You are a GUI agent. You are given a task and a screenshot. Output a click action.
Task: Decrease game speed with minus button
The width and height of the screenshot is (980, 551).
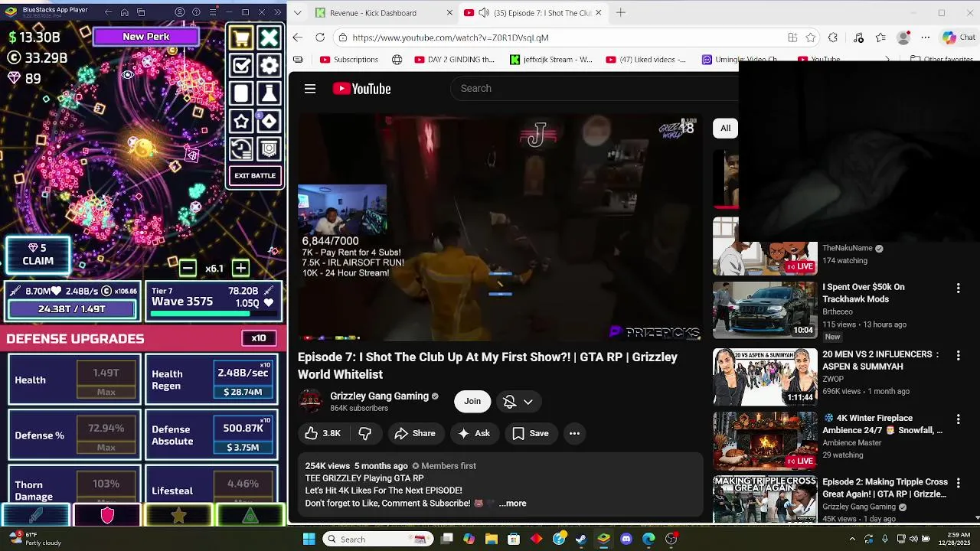point(188,268)
